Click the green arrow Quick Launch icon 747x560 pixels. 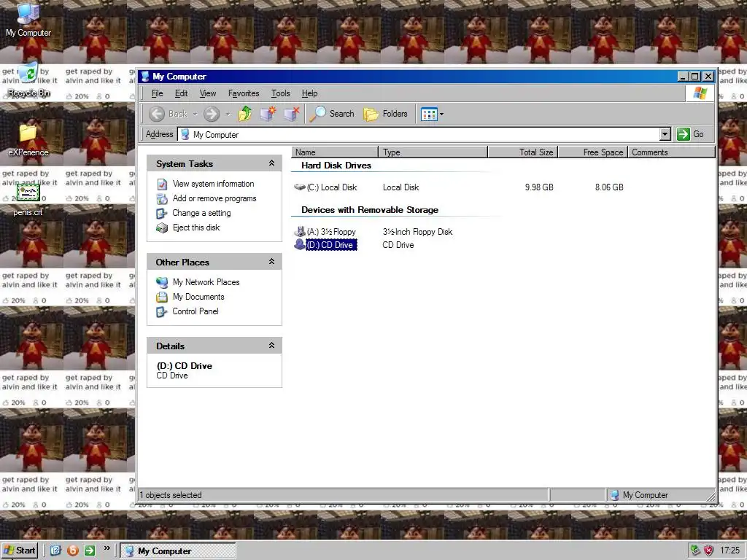tap(90, 551)
